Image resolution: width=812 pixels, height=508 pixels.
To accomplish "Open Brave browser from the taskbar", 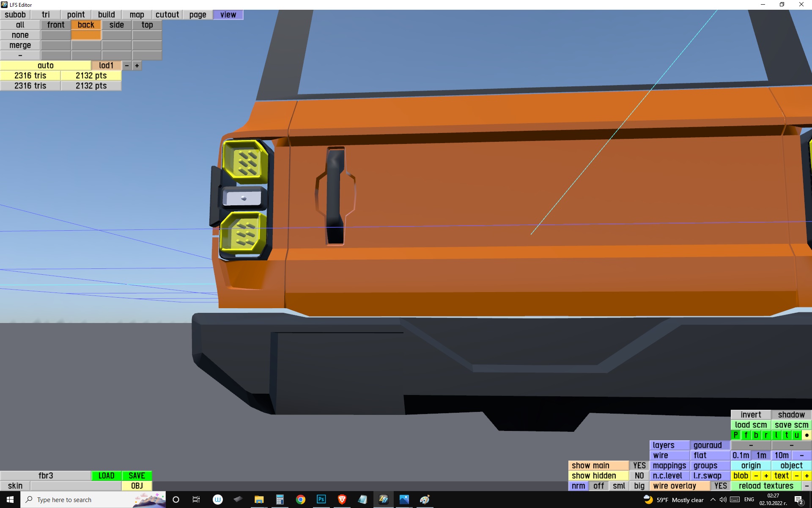I will [342, 500].
